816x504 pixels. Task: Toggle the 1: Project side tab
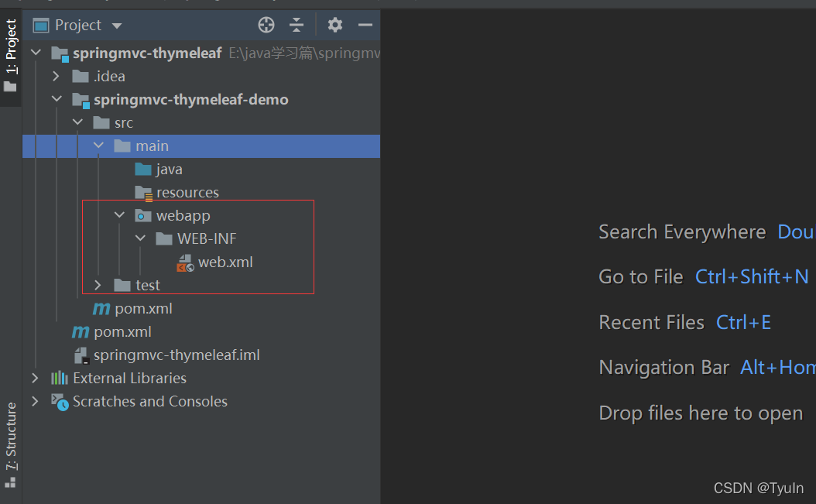point(11,55)
